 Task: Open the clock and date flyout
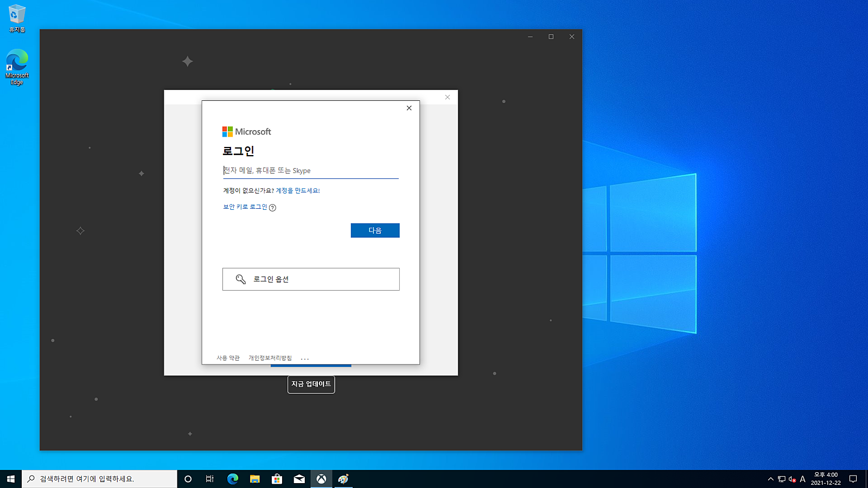point(826,479)
